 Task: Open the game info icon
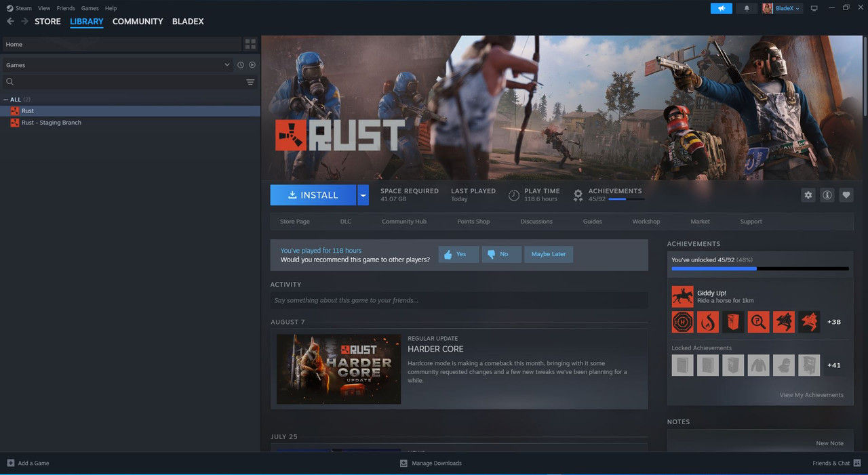pyautogui.click(x=827, y=195)
